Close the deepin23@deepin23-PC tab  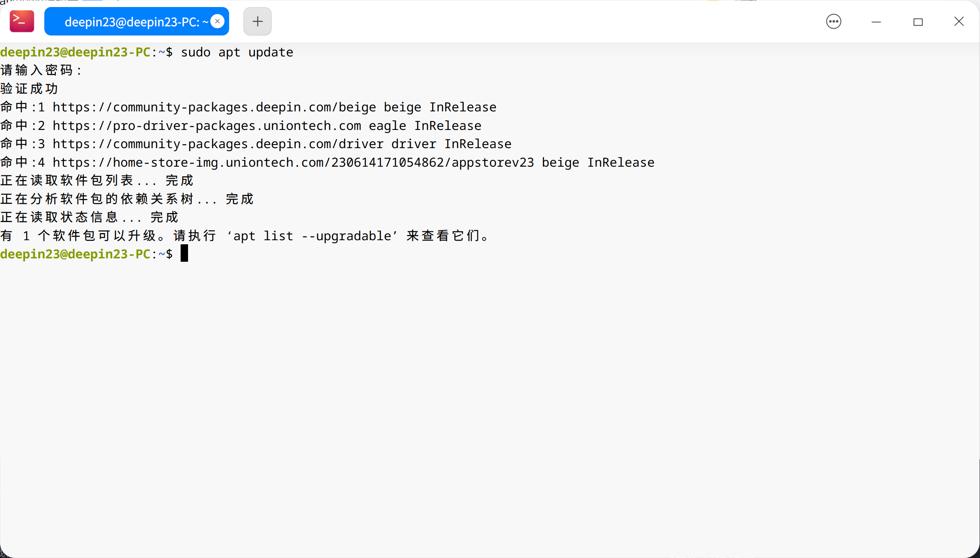(x=217, y=22)
